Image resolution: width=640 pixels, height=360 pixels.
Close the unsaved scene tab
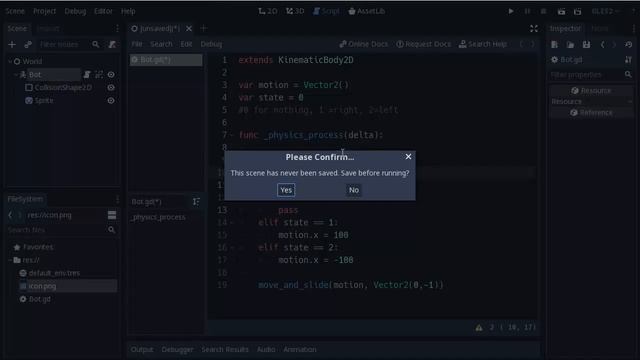pyautogui.click(x=189, y=28)
